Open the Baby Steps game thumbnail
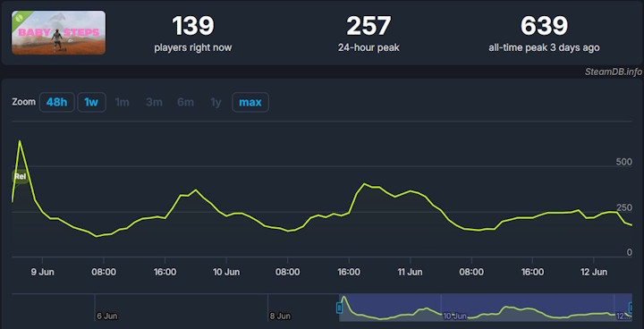The height and width of the screenshot is (329, 644). point(58,32)
